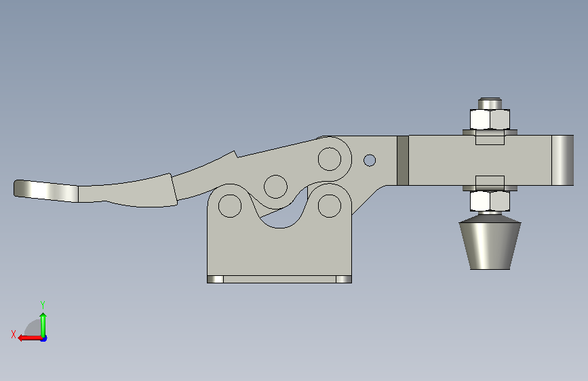This screenshot has width=588, height=381.
Task: Click the red X axis arrow on triad
Action: pyautogui.click(x=29, y=338)
